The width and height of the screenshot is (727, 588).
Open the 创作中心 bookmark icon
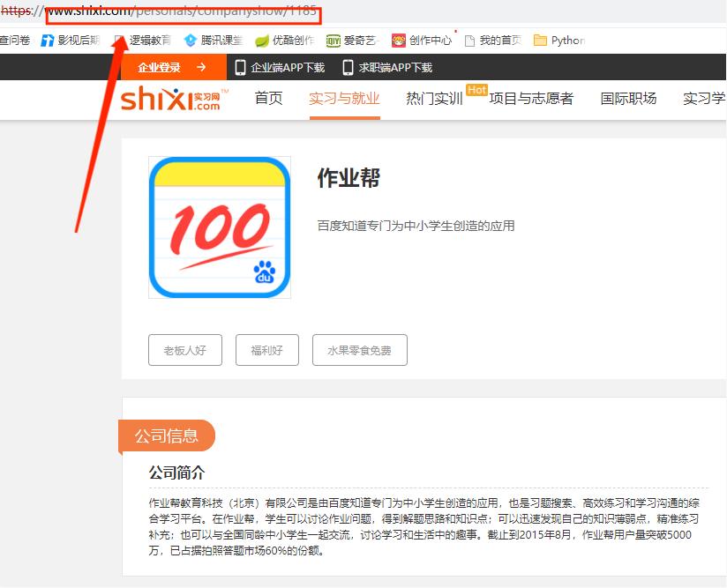point(396,40)
